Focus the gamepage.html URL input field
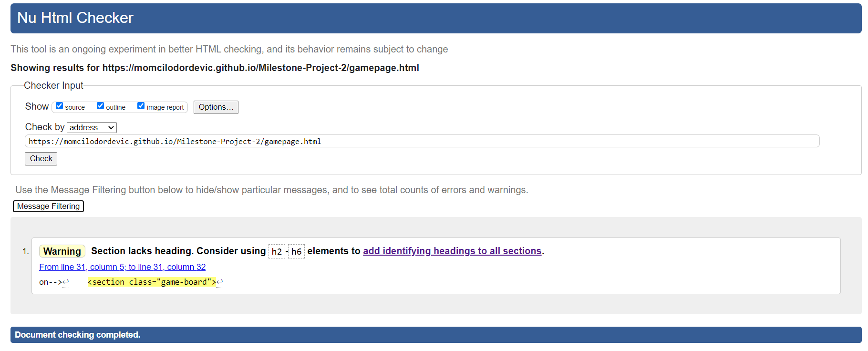 click(x=422, y=141)
